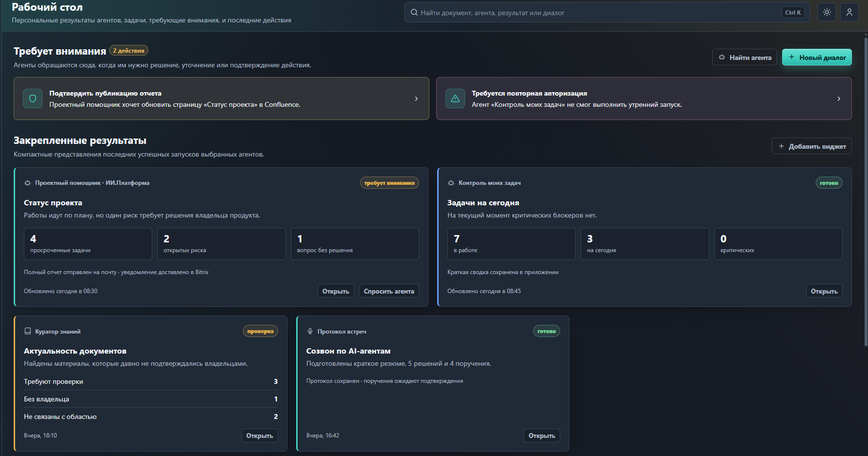Viewport: 868px width, 456px height.
Task: Click the Ctrl K shortcut badge
Action: click(793, 13)
